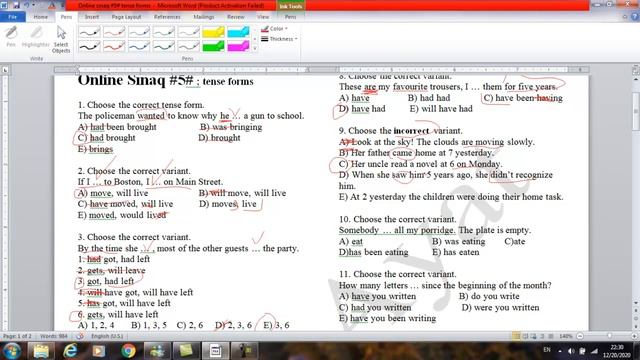Choose the cyan highlighter pen
640x360 pixels.
[x=238, y=32]
